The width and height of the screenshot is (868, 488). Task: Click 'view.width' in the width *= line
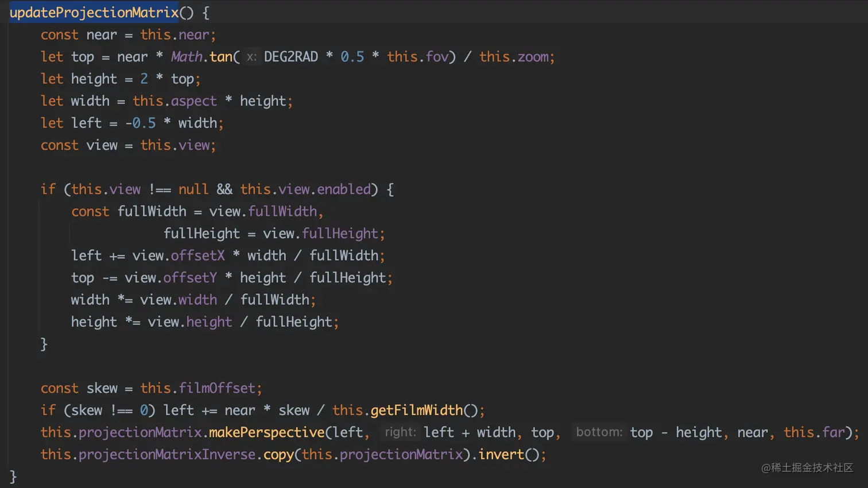point(179,300)
